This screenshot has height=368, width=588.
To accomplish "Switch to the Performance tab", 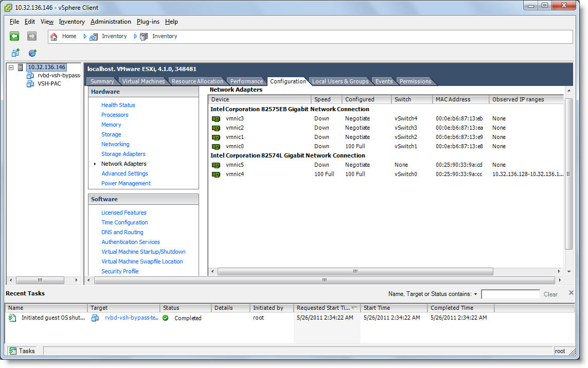I will [x=246, y=81].
